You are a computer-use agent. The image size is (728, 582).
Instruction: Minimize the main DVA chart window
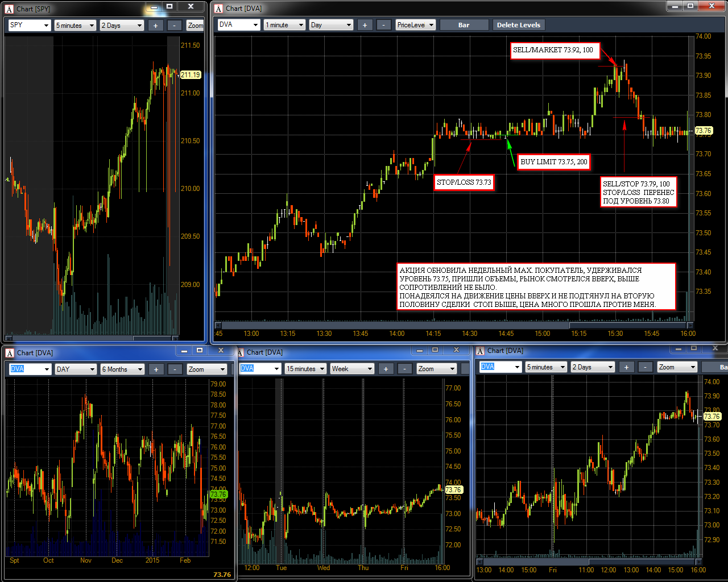point(675,6)
